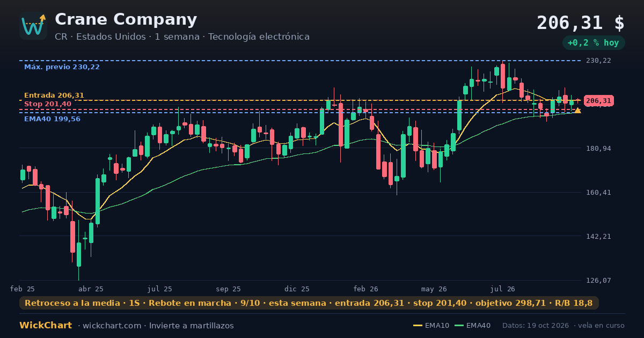This screenshot has height=338, width=644.
Task: Select the "feb 26" date on the time axis
Action: click(x=365, y=289)
